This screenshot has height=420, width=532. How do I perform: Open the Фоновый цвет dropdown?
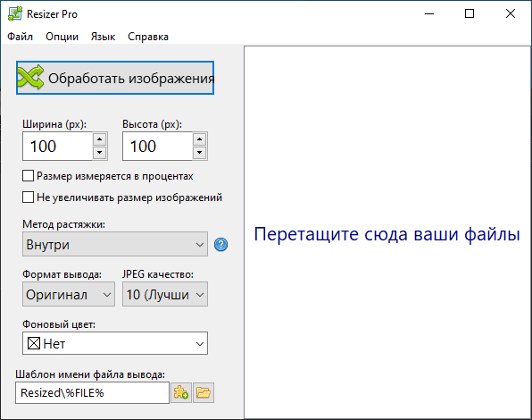pyautogui.click(x=115, y=343)
